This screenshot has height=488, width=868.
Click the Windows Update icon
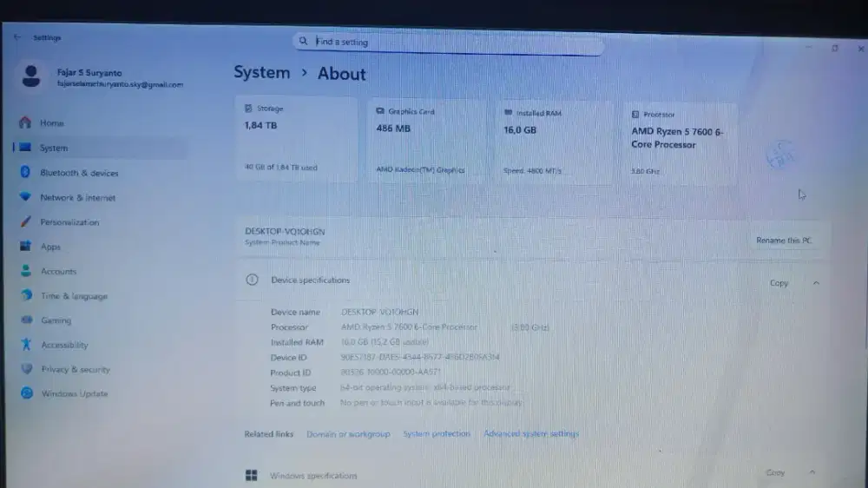(x=27, y=392)
